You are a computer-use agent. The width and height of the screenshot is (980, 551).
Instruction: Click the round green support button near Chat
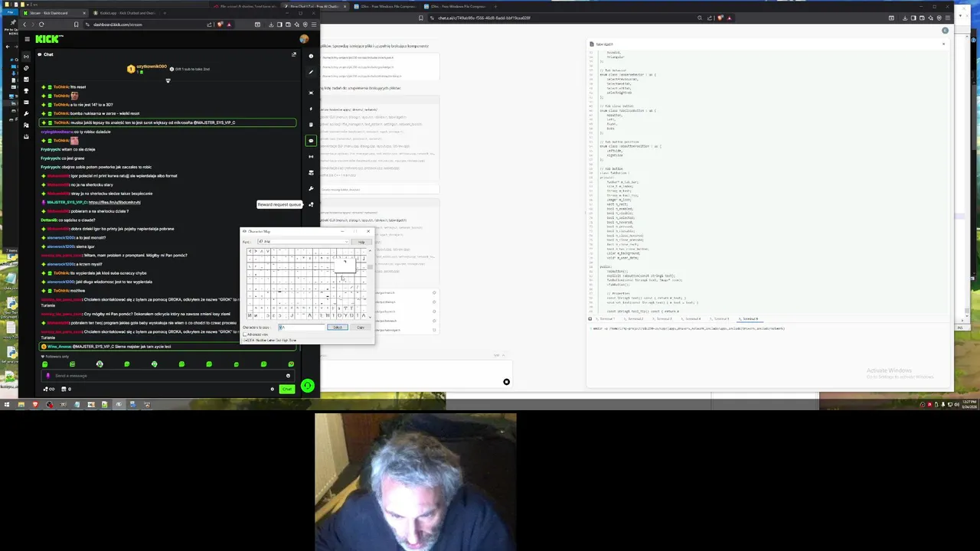307,386
